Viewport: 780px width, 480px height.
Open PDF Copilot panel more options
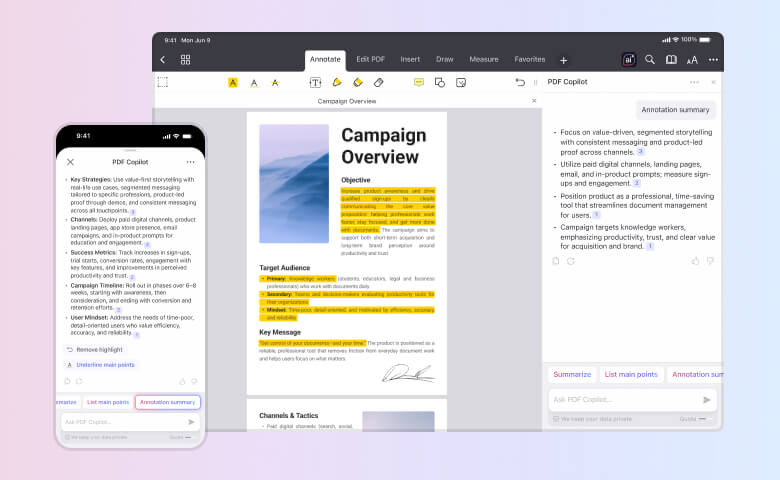(x=694, y=82)
